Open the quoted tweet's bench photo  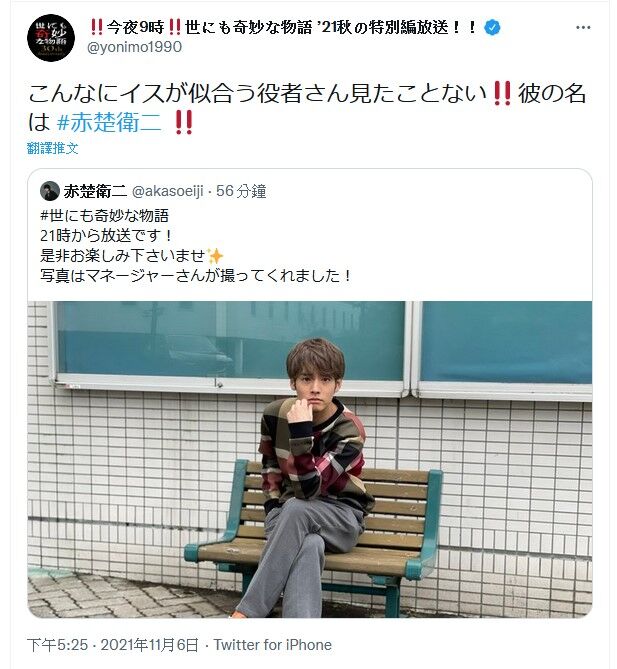(310, 460)
